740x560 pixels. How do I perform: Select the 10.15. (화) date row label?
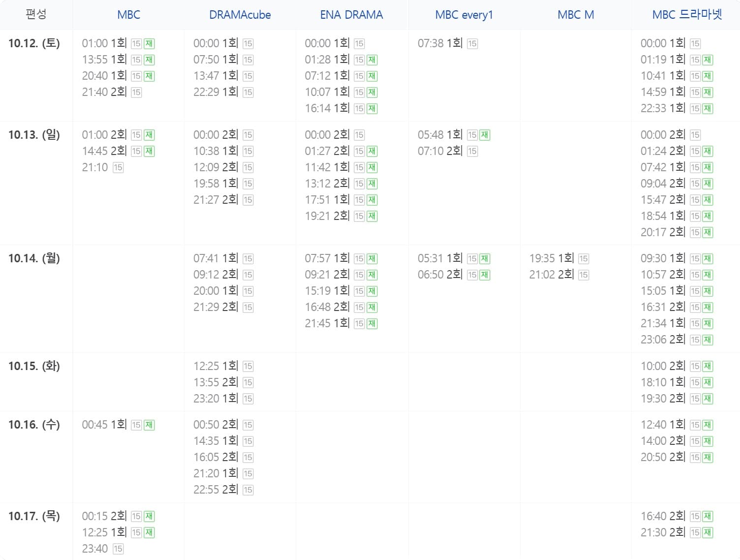pos(34,366)
